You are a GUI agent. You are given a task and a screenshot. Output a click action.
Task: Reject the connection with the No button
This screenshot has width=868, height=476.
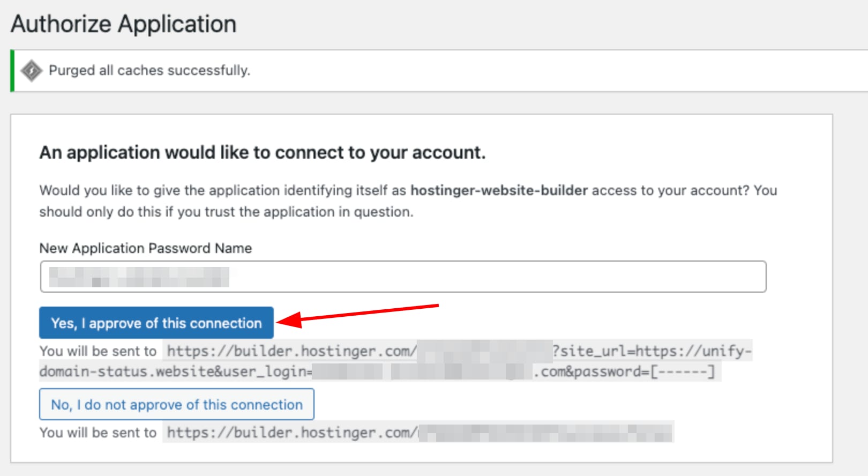(176, 404)
